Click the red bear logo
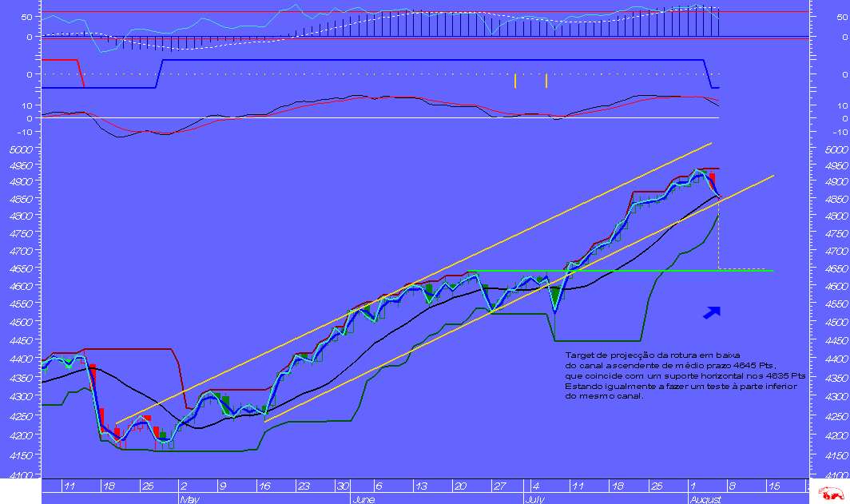850x504 pixels. point(831,494)
